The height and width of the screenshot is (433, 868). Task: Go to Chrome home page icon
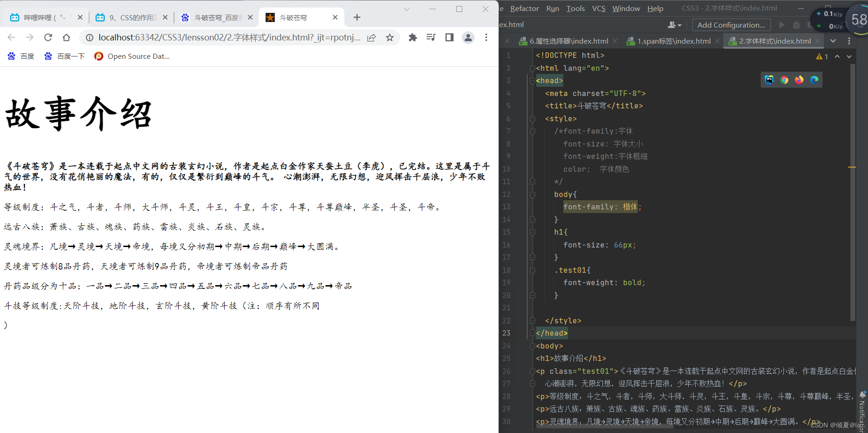pyautogui.click(x=67, y=38)
